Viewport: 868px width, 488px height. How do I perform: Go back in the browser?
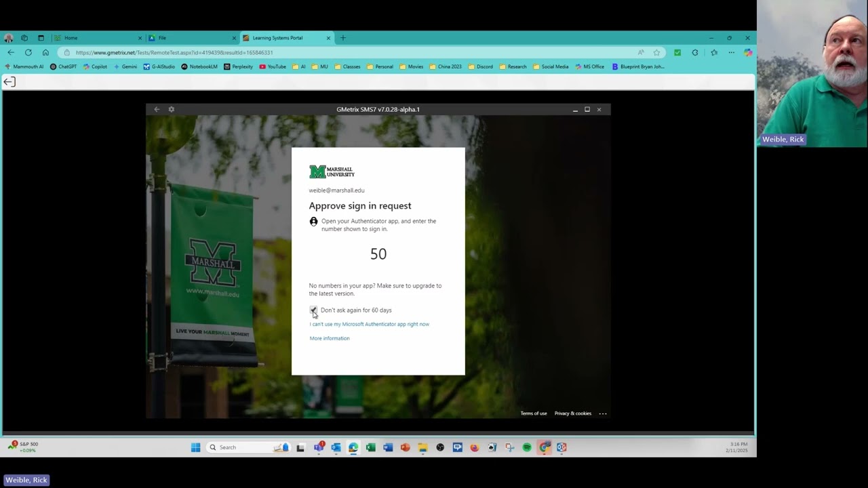click(x=11, y=52)
